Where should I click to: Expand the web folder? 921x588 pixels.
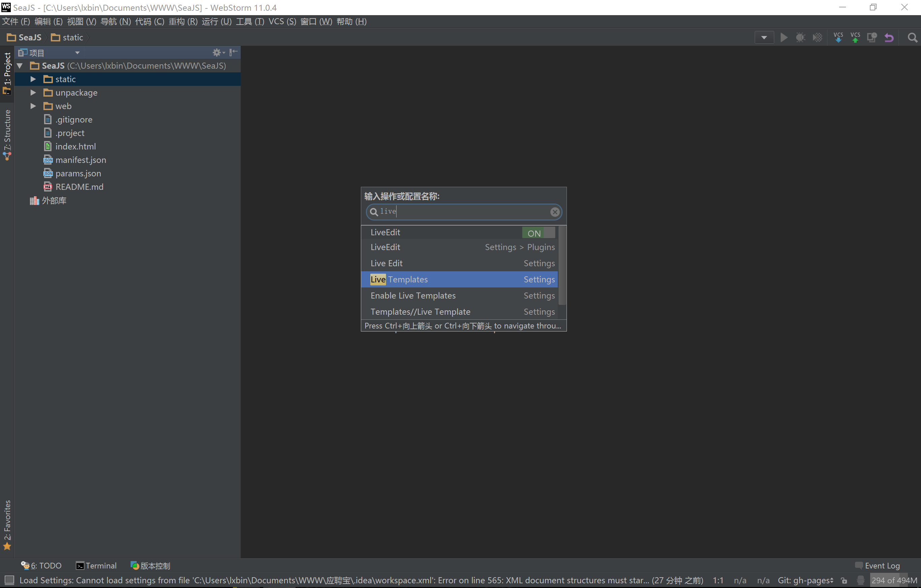point(33,106)
